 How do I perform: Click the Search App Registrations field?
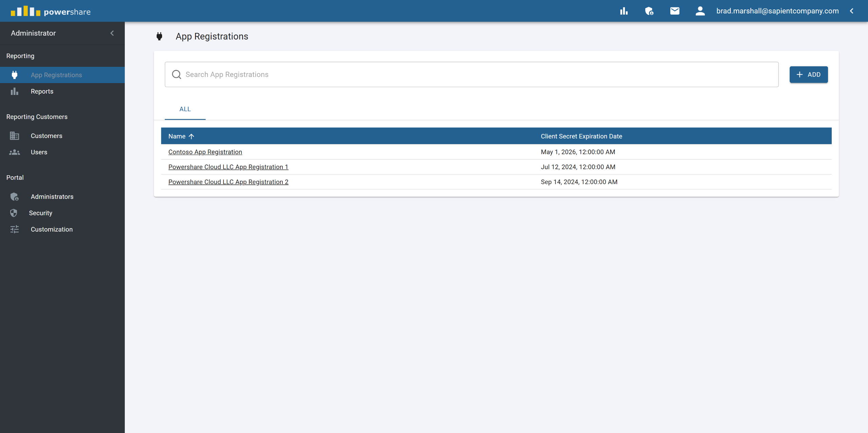tap(475, 75)
